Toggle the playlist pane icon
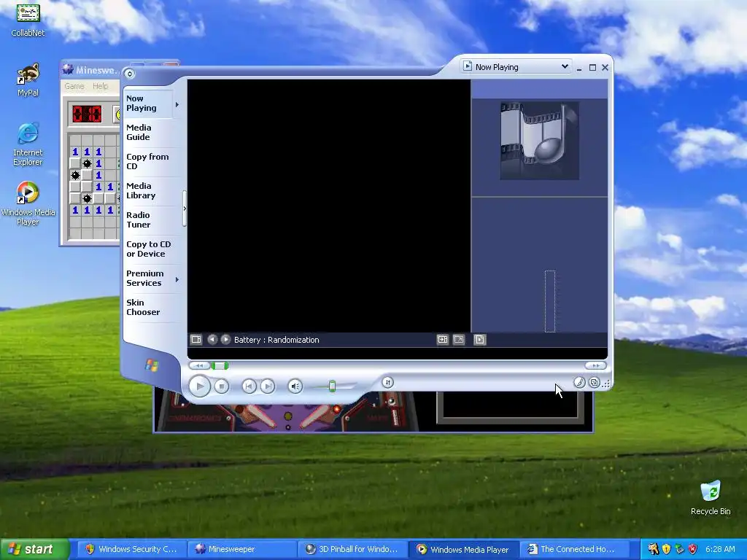Image resolution: width=747 pixels, height=560 pixels. point(480,340)
